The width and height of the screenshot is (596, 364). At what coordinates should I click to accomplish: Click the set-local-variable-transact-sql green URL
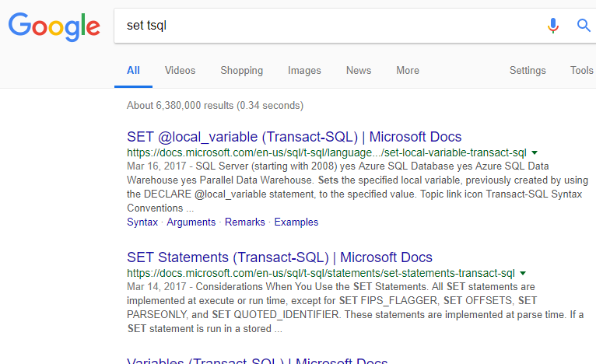coord(327,152)
